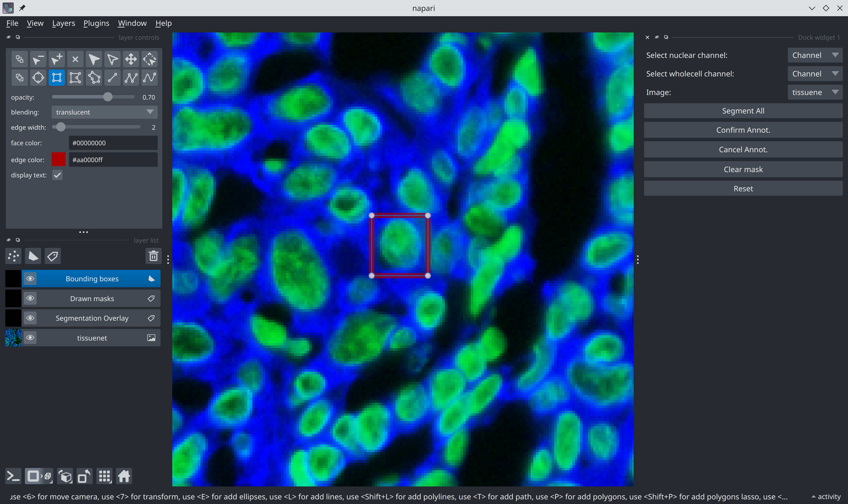Open the nuclear channel dropdown
Image resolution: width=848 pixels, height=504 pixels.
point(815,55)
